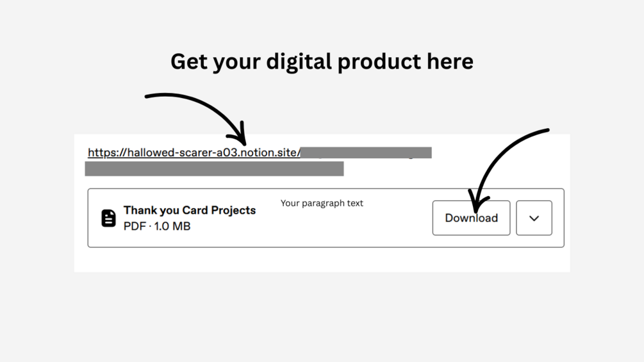The image size is (644, 362).
Task: Click the PDF document file icon
Action: click(x=109, y=218)
